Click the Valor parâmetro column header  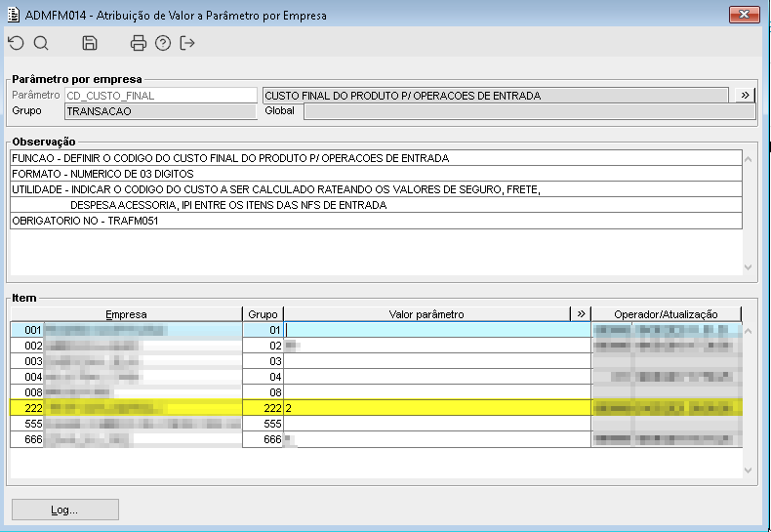point(426,314)
